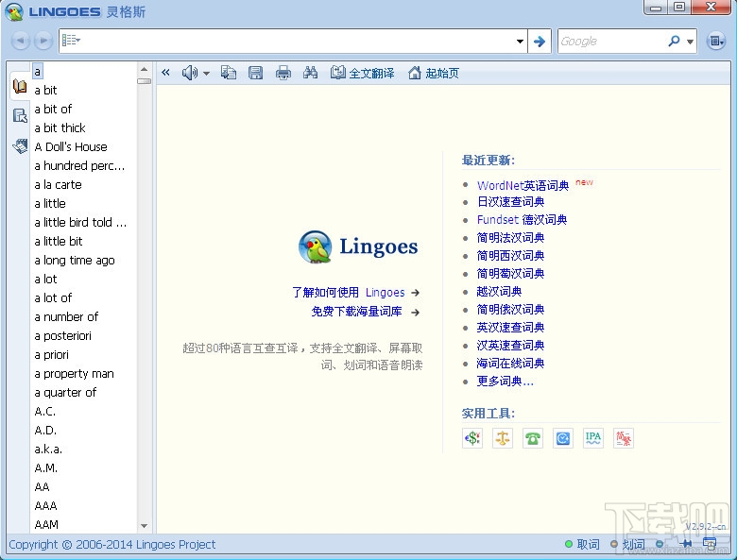The height and width of the screenshot is (560, 737).
Task: Click word list scrollbar down arrow
Action: 145,526
